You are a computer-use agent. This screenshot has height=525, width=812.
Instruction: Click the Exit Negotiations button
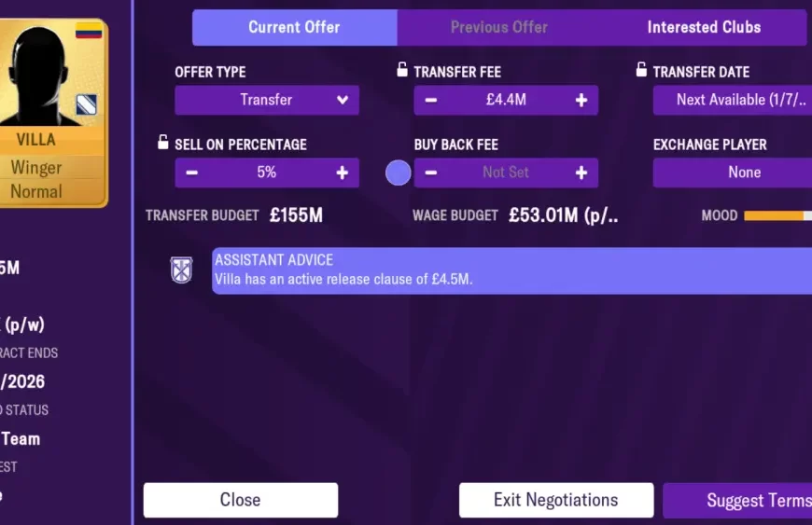(555, 500)
